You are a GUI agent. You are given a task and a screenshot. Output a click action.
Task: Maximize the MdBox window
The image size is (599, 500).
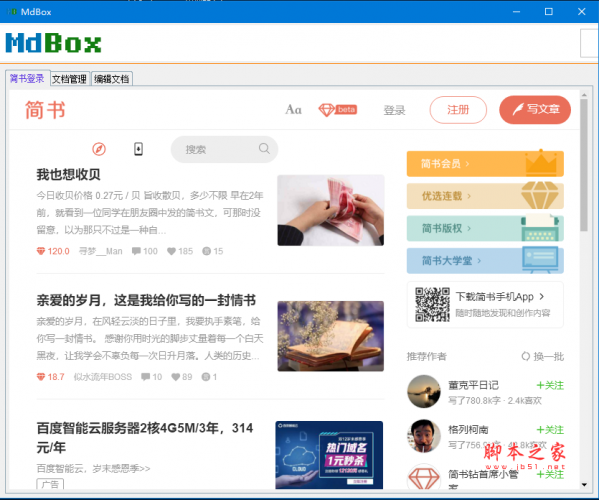(549, 11)
